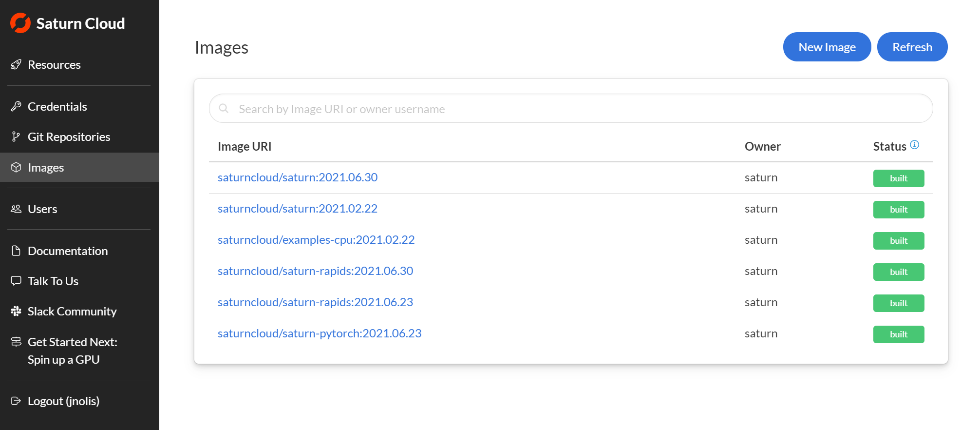Open saturncloud/saturn-pytorch:2021.06.23 image
Screen dimensions: 980x430
pyautogui.click(x=320, y=333)
